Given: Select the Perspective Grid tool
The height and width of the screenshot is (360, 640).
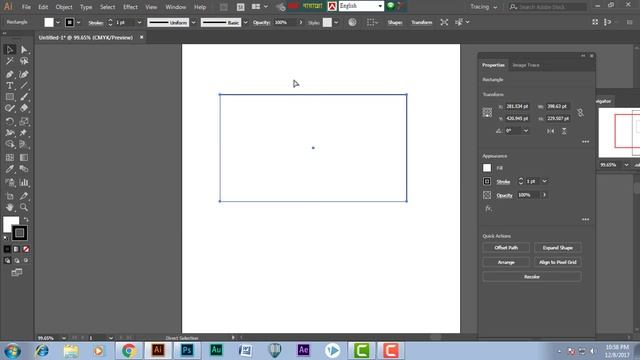Looking at the screenshot, I should (24, 144).
